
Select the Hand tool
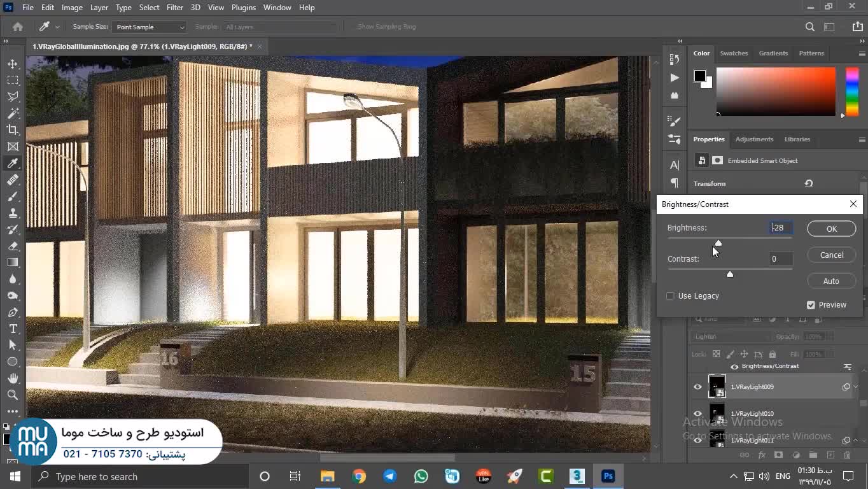[13, 378]
